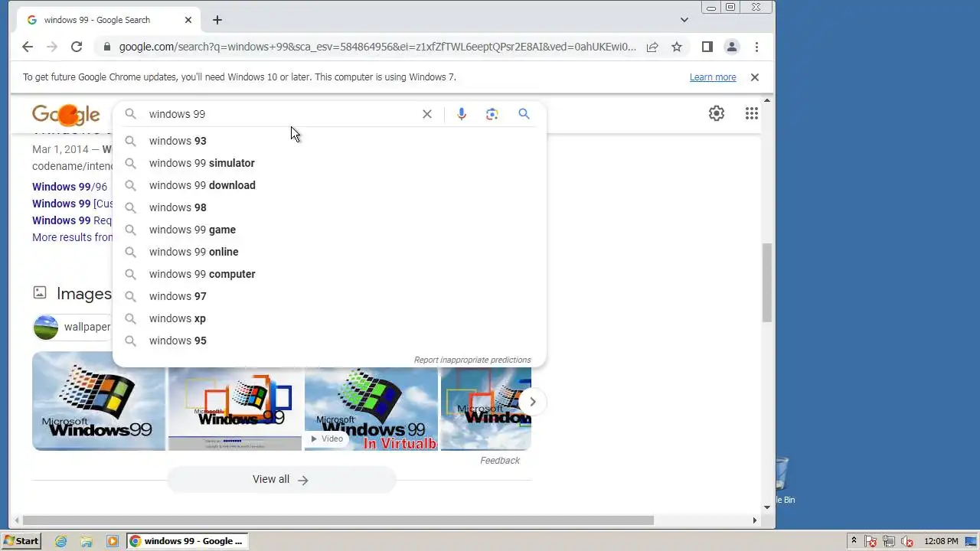Choose the windows 97 suggestion
Image resolution: width=980 pixels, height=551 pixels.
pos(329,296)
